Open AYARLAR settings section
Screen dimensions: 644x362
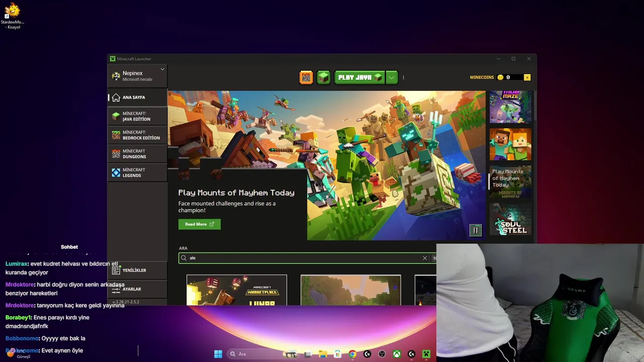pos(137,289)
